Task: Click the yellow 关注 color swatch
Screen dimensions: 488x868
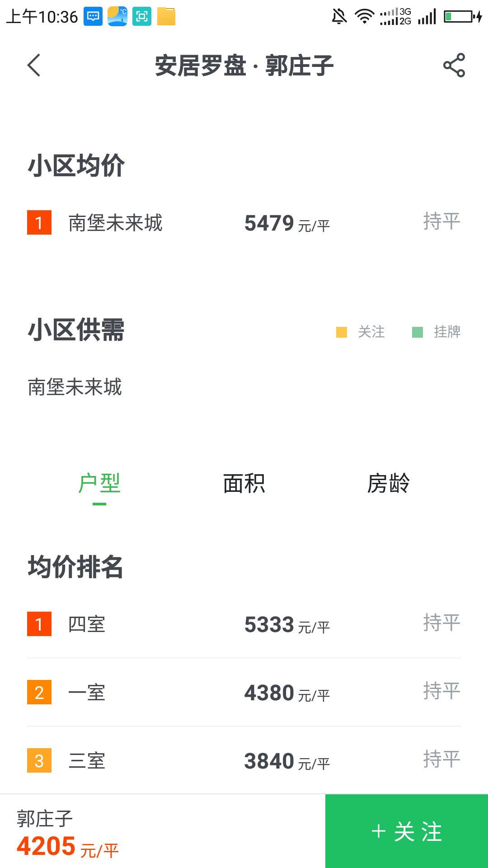Action: 342,332
